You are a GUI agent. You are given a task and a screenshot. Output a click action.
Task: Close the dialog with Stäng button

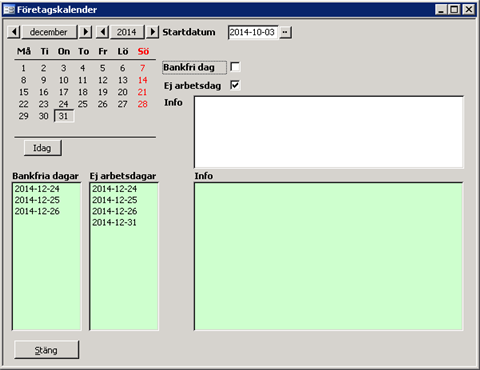click(46, 350)
